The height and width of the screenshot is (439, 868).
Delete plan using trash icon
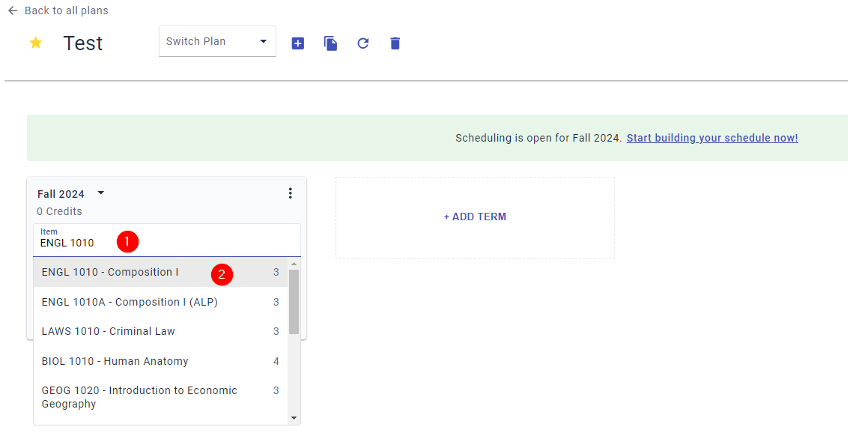[x=395, y=43]
